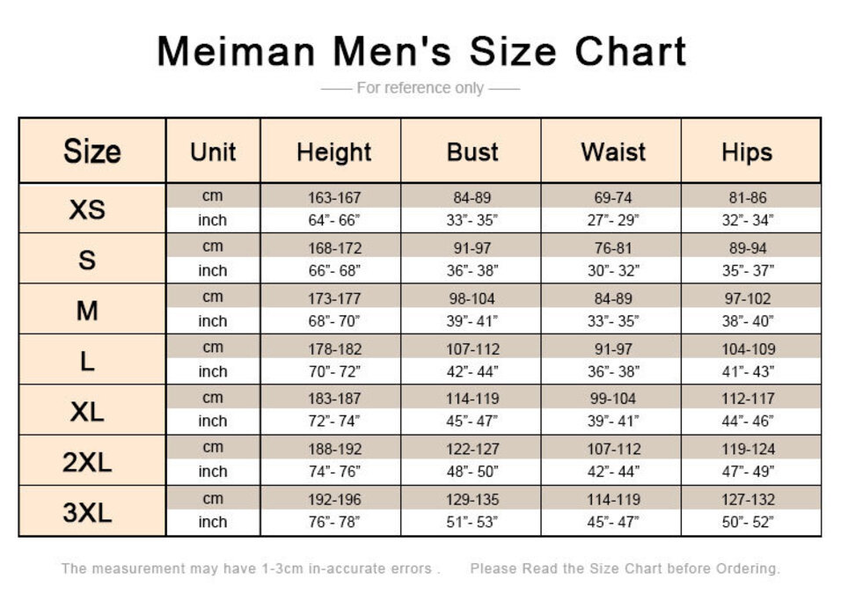Click the 91-97 waist cell
The image size is (841, 616).
tap(613, 348)
